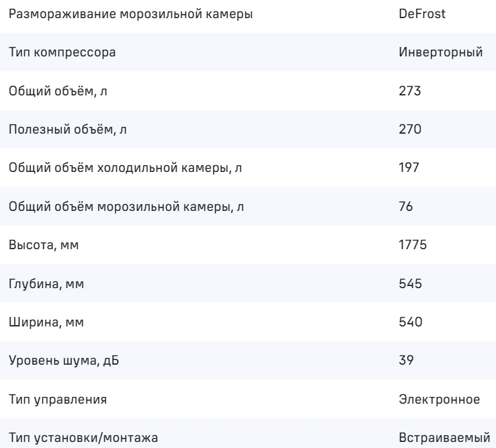Click 'Общий объём холодильной камеры, л' label
The width and height of the screenshot is (496, 448).
pos(126,169)
